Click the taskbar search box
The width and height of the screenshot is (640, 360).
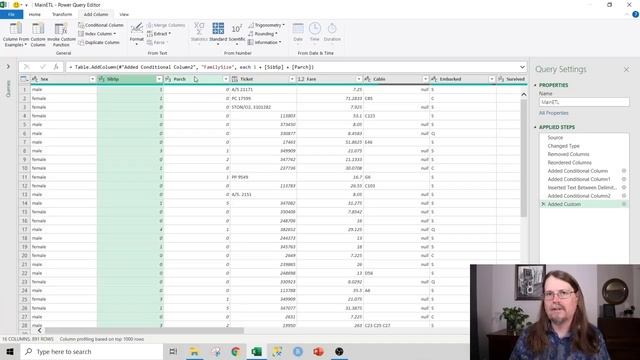pyautogui.click(x=91, y=351)
